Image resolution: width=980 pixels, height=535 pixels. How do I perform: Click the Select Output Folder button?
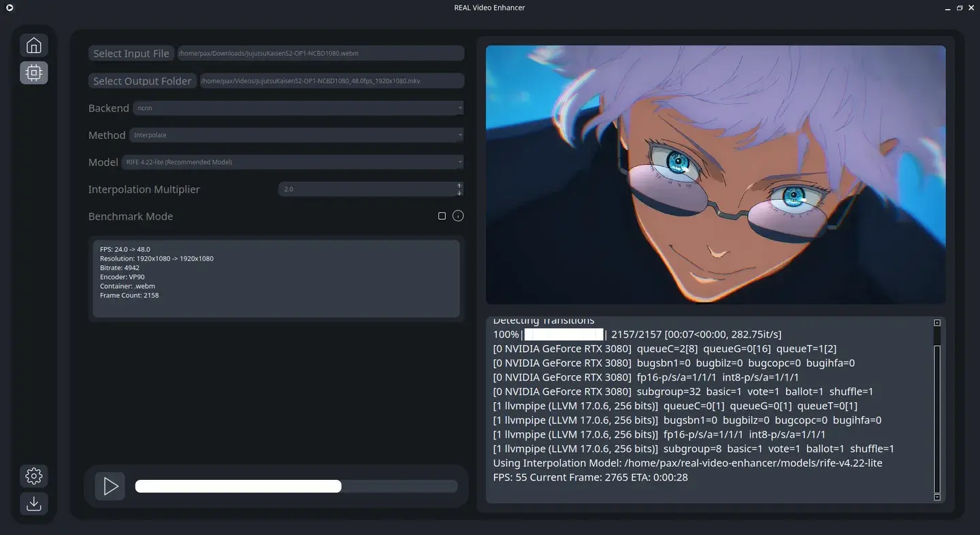tap(142, 81)
